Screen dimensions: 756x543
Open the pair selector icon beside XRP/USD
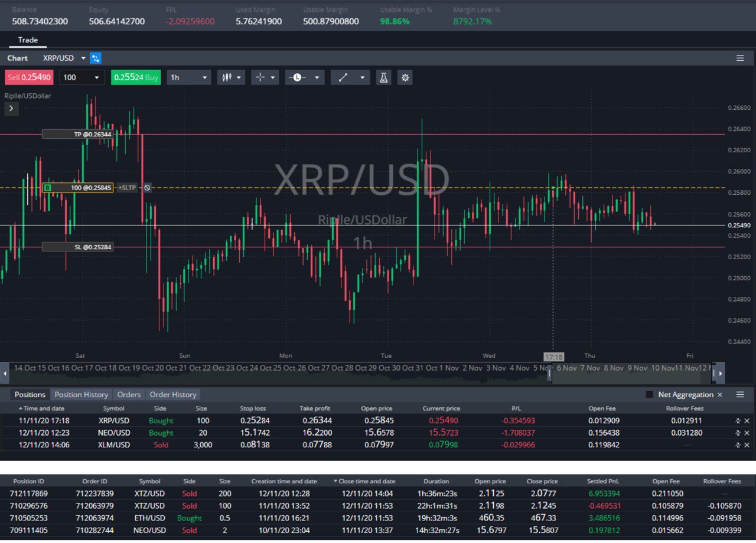(x=96, y=58)
